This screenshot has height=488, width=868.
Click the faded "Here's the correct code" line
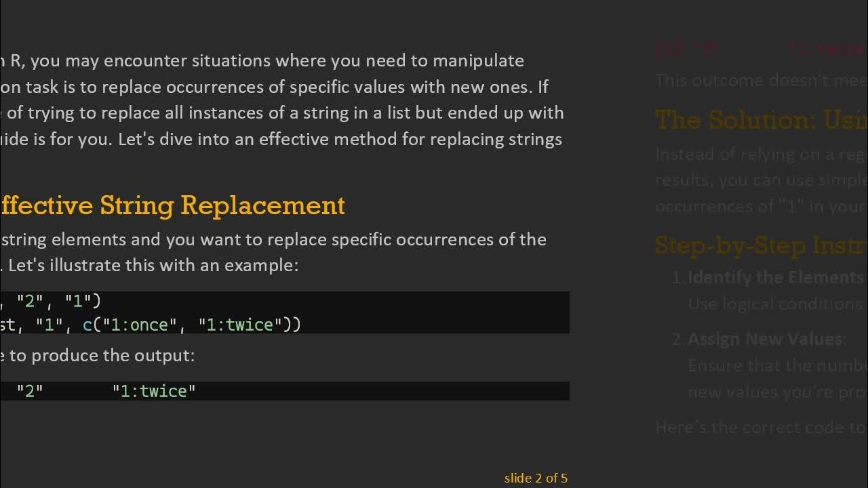pyautogui.click(x=761, y=427)
